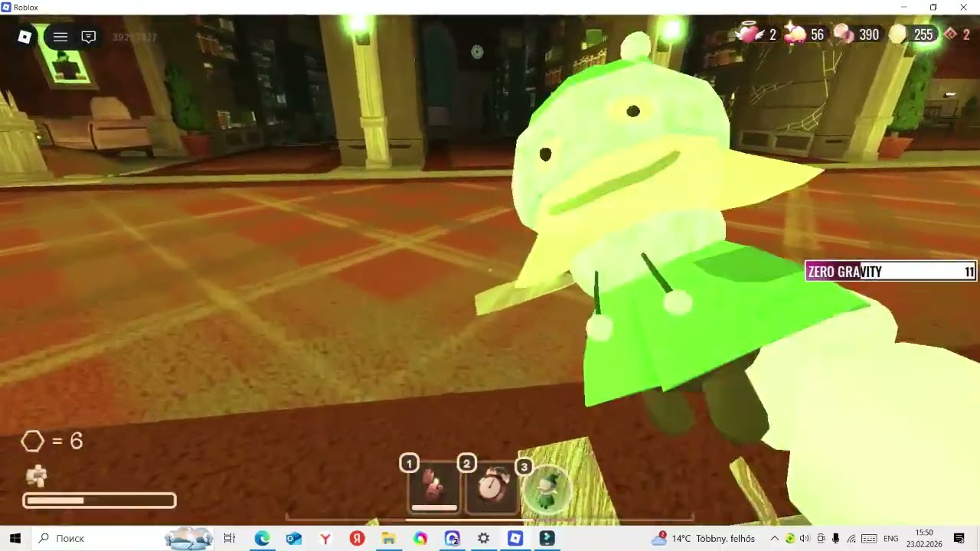Viewport: 980px width, 551px height.
Task: Open the Roblox logo menu
Action: point(24,37)
